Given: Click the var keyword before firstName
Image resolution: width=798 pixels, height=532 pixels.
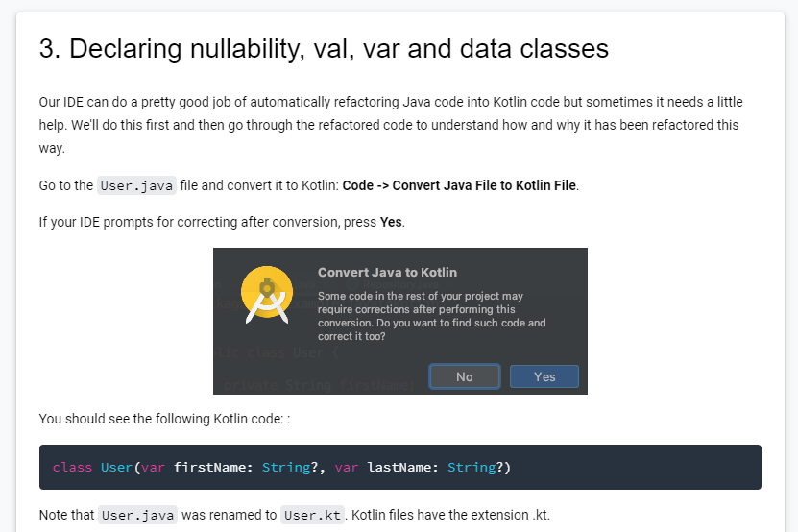Looking at the screenshot, I should pyautogui.click(x=154, y=467).
